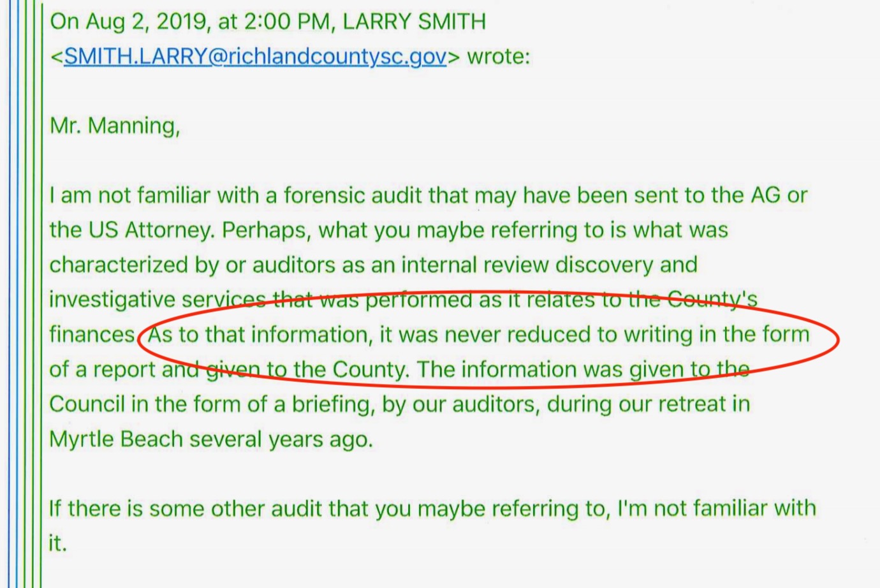Click the vertical quote-level bars at left
Viewport: 880px width, 588px height.
(x=25, y=293)
